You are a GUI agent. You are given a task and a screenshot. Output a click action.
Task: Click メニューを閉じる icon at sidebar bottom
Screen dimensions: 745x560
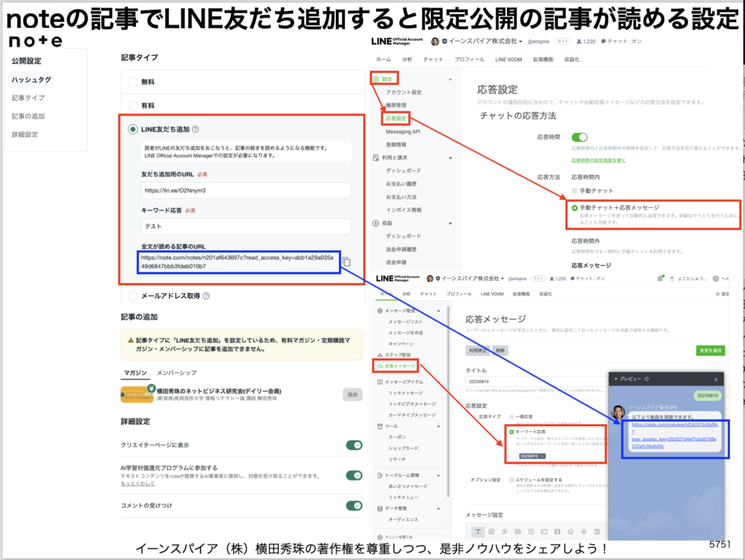(x=380, y=537)
